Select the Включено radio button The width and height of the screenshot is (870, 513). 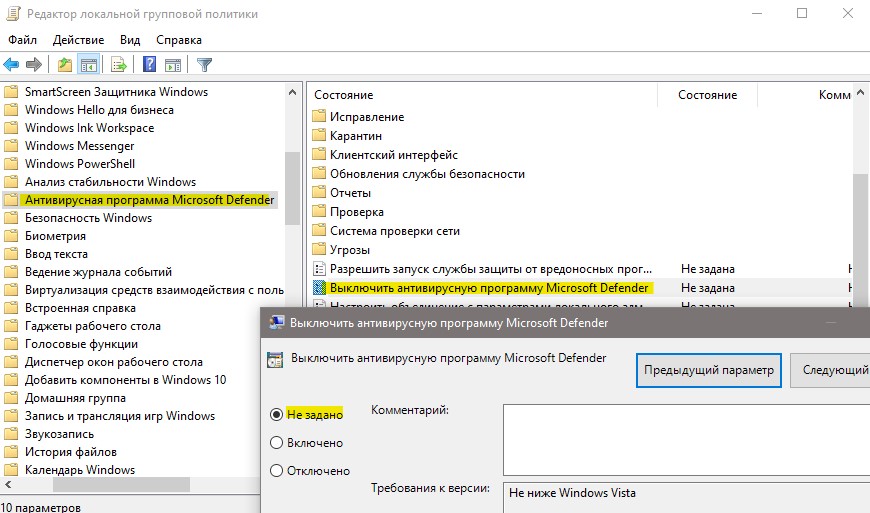tap(276, 443)
